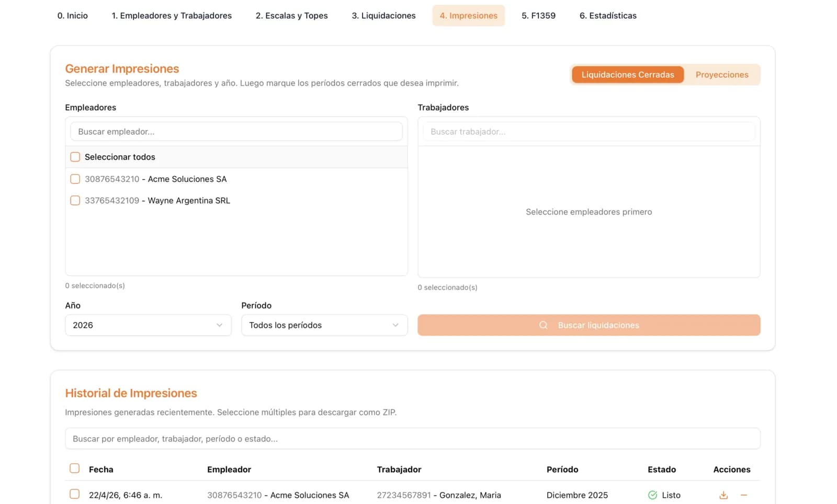This screenshot has width=837, height=504.
Task: Switch to Proyecciones view
Action: [x=721, y=75]
